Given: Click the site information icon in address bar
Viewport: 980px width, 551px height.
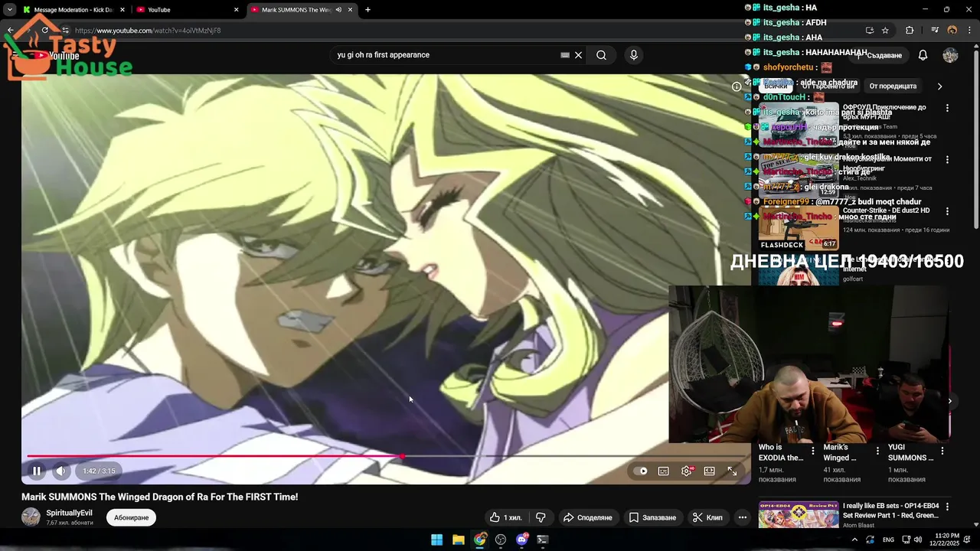Looking at the screenshot, I should [x=66, y=31].
